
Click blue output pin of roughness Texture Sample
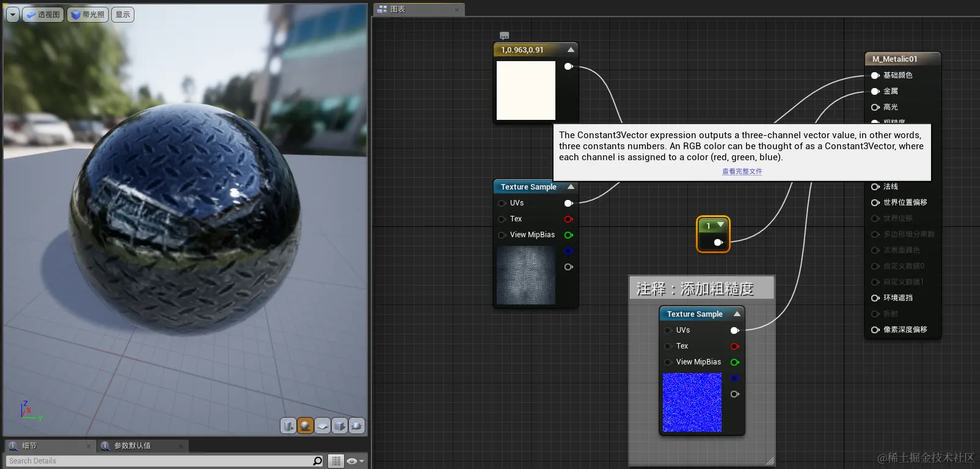(x=734, y=378)
